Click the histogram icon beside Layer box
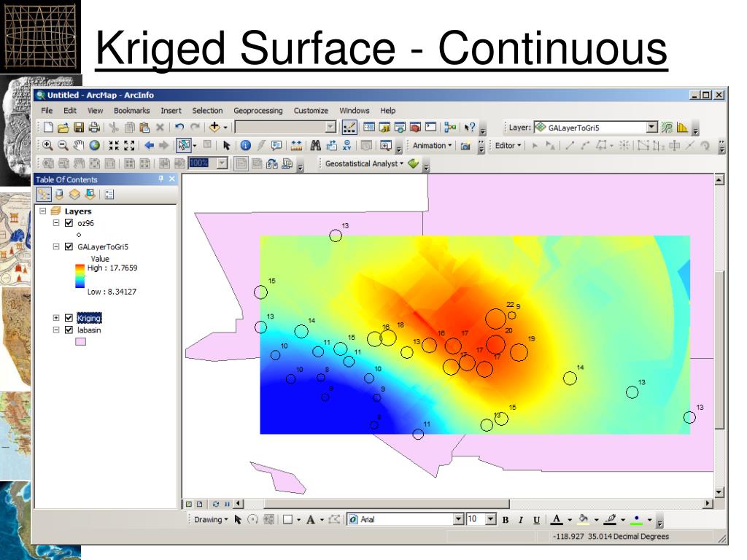The image size is (747, 560). coord(682,127)
